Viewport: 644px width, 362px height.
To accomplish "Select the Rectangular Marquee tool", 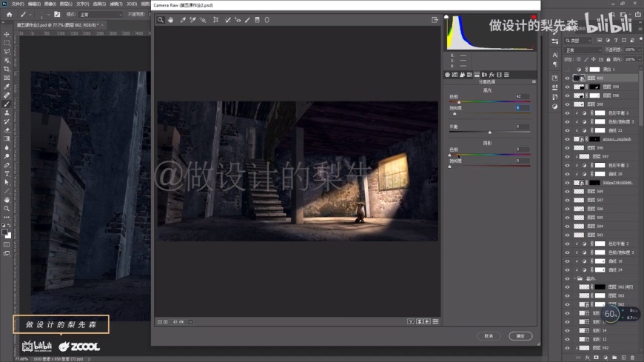I will click(x=7, y=43).
